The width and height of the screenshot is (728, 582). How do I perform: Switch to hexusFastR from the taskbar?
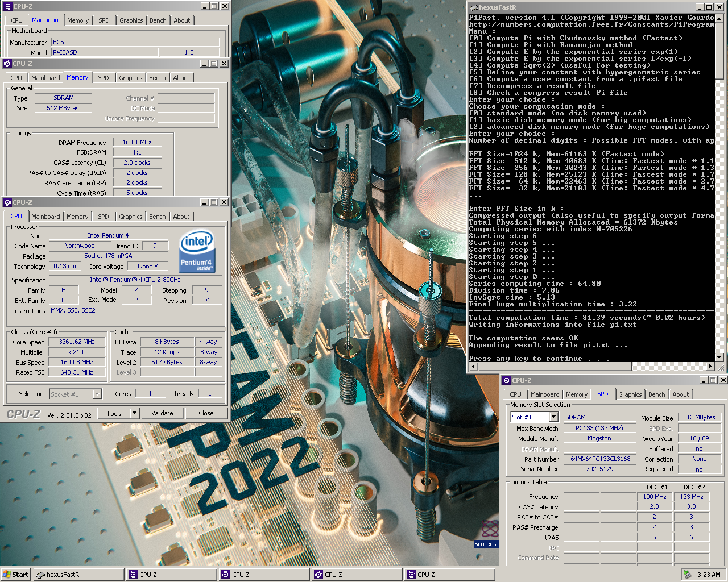(x=78, y=575)
